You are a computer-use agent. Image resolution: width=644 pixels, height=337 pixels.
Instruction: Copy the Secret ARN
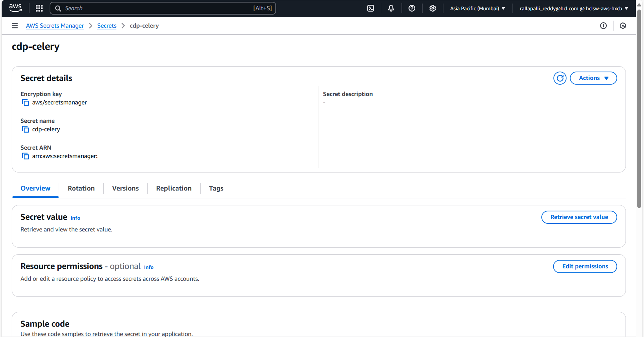click(x=25, y=156)
